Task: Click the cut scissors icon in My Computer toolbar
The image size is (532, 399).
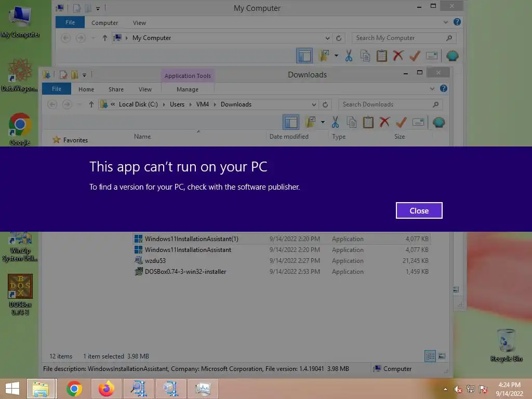Action: (349, 56)
